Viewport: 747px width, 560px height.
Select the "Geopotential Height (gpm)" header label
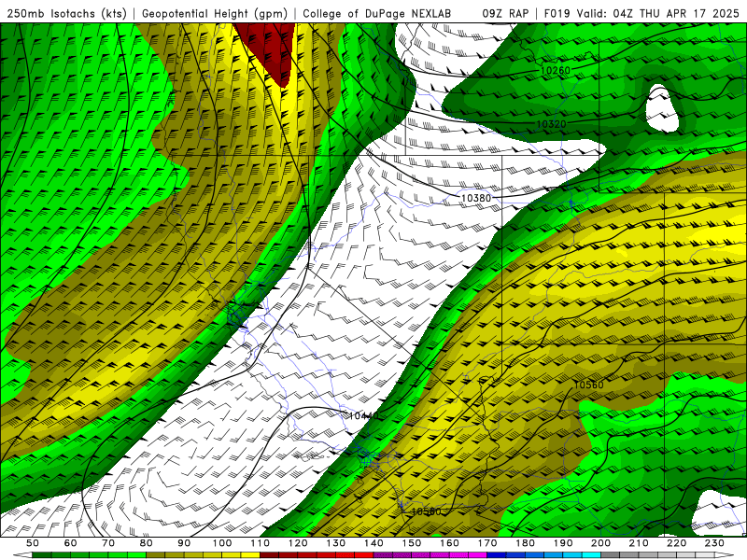point(215,13)
